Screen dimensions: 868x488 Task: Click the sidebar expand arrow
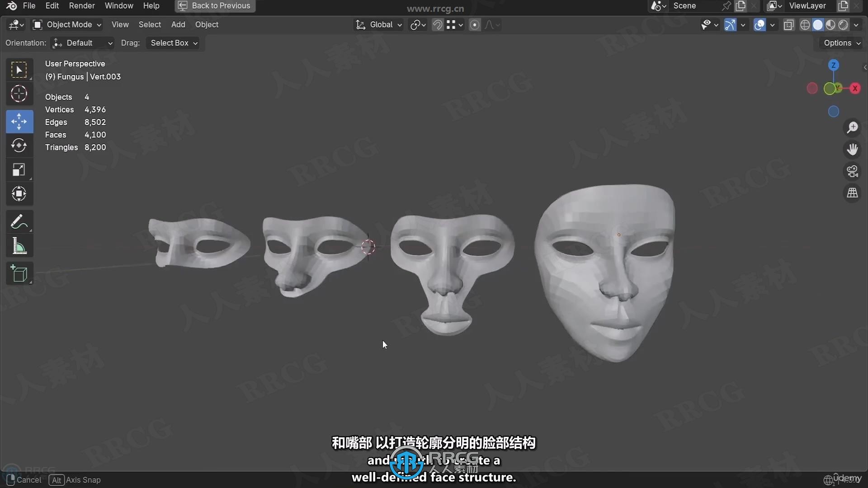pyautogui.click(x=864, y=67)
